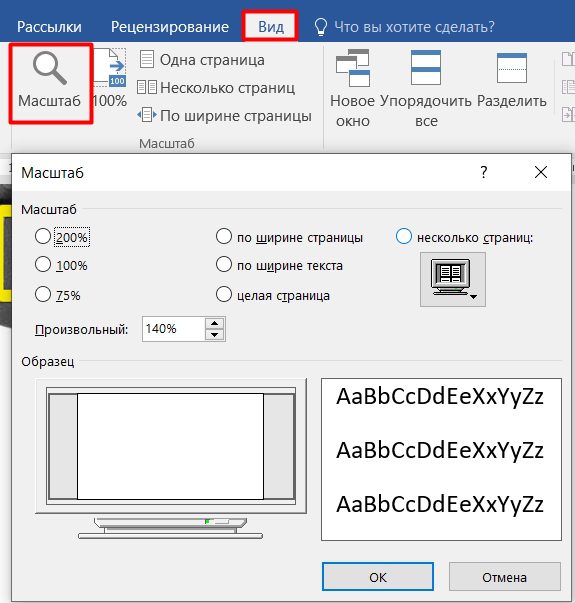Image resolution: width=575 pixels, height=603 pixels.
Task: Click the Отмена button
Action: pyautogui.click(x=504, y=577)
